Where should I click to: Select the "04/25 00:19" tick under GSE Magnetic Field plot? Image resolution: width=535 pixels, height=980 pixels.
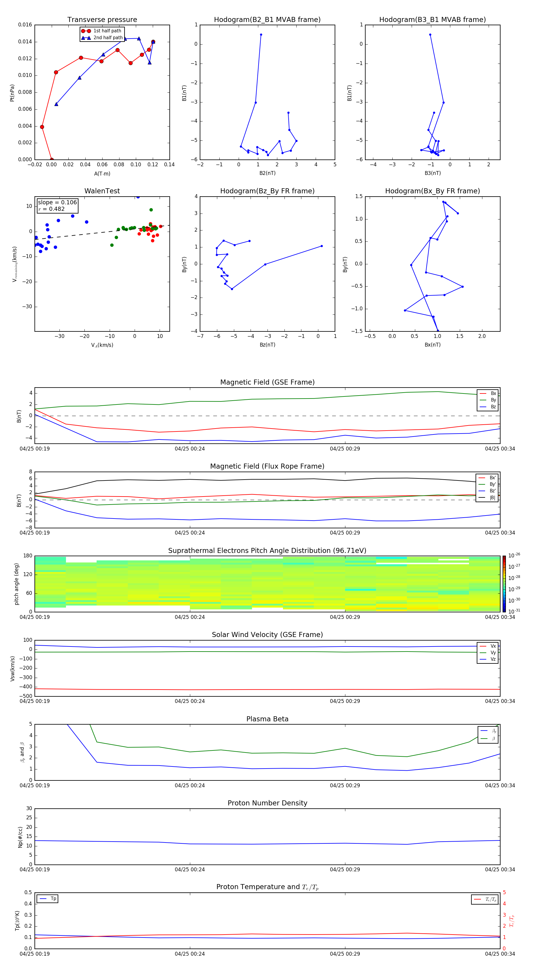[35, 449]
